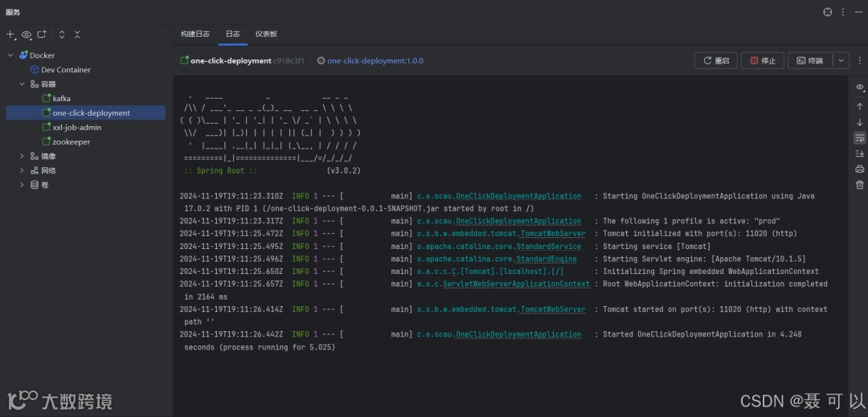This screenshot has height=417, width=868.
Task: Click the 停止 stop button
Action: (763, 60)
